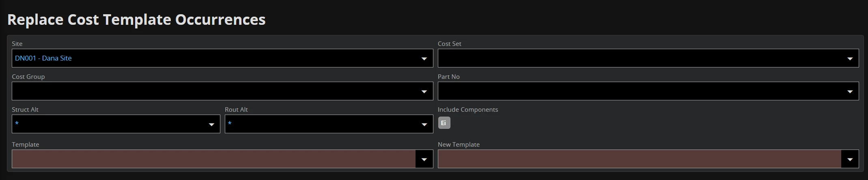Expand the Rout Alt dropdown arrow
The height and width of the screenshot is (180, 868).
[x=424, y=124]
